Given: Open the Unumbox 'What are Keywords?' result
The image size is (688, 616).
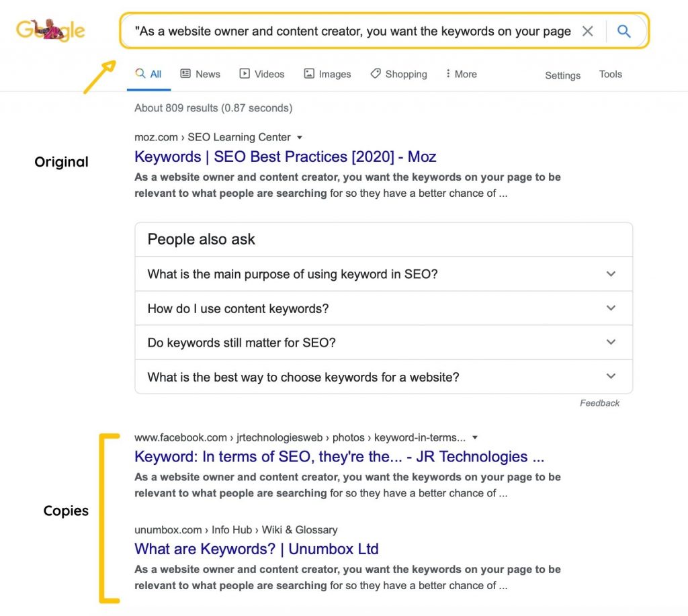Looking at the screenshot, I should point(256,549).
